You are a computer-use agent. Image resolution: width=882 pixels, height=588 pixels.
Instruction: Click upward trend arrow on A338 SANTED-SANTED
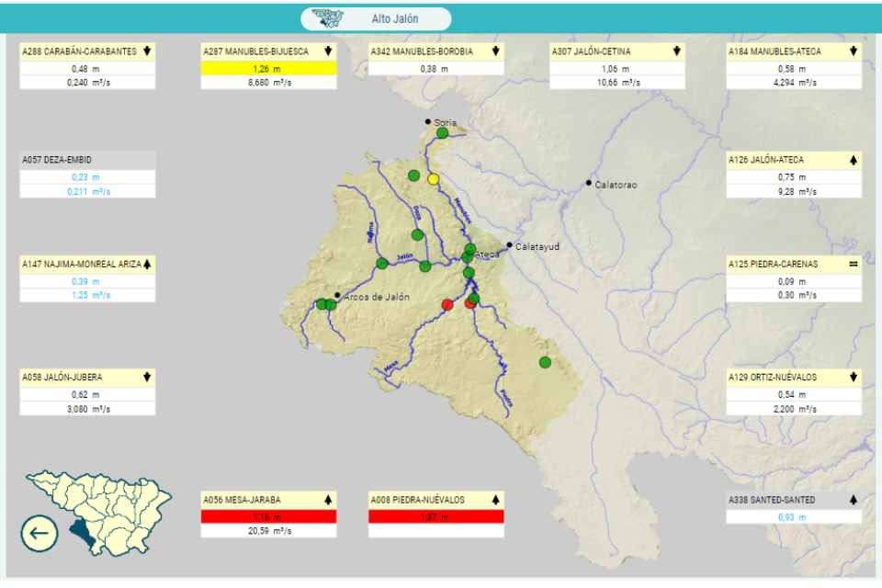click(854, 500)
